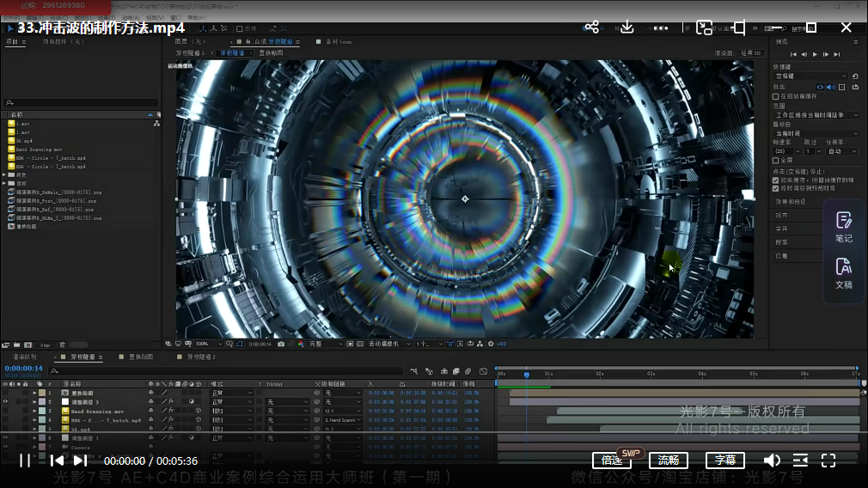
Task: Expand the 空格键 shortcut dropdown
Action: click(x=811, y=76)
